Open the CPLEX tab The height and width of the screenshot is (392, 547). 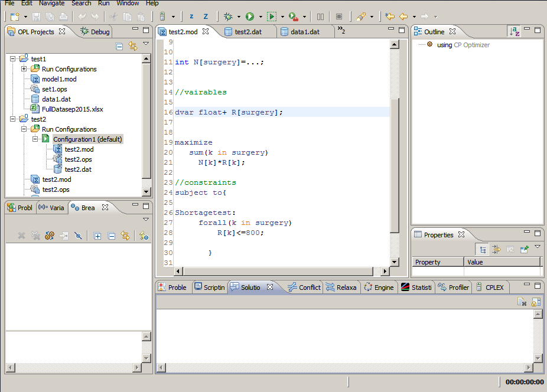click(490, 288)
